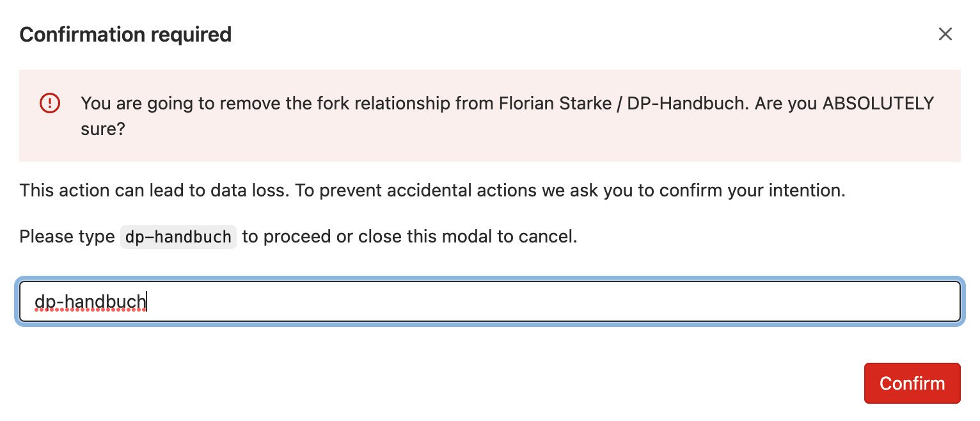980x421 pixels.
Task: Click the Please type instruction text
Action: 67,237
